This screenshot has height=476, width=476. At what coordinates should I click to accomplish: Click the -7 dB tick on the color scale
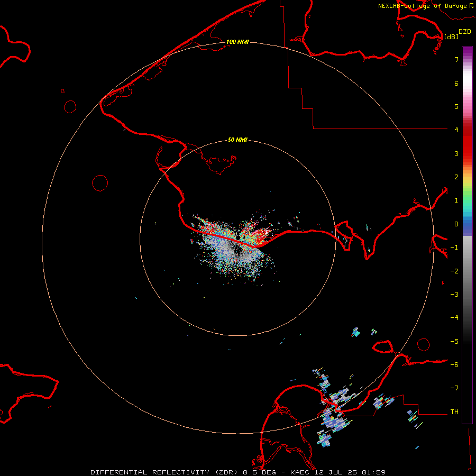click(454, 388)
